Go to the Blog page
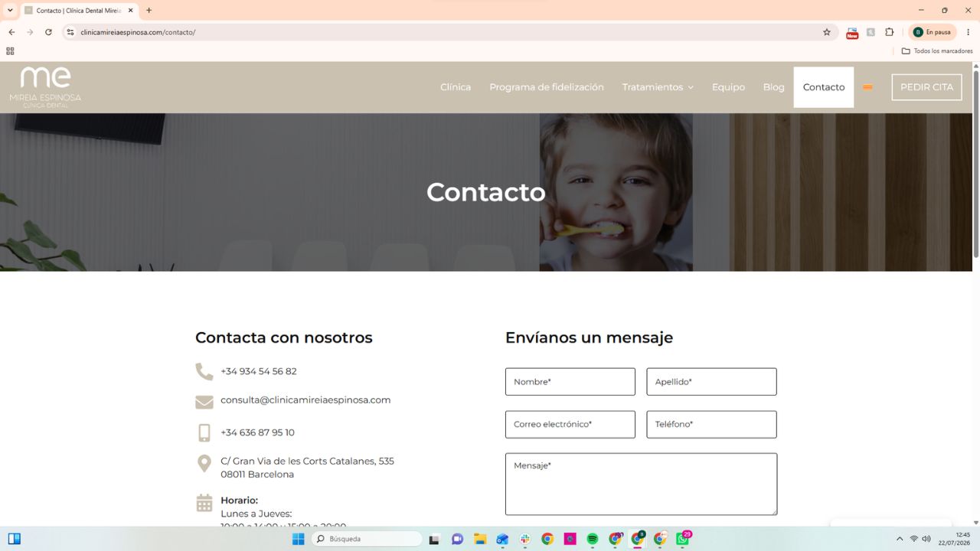Viewport: 980px width, 551px height. (773, 87)
